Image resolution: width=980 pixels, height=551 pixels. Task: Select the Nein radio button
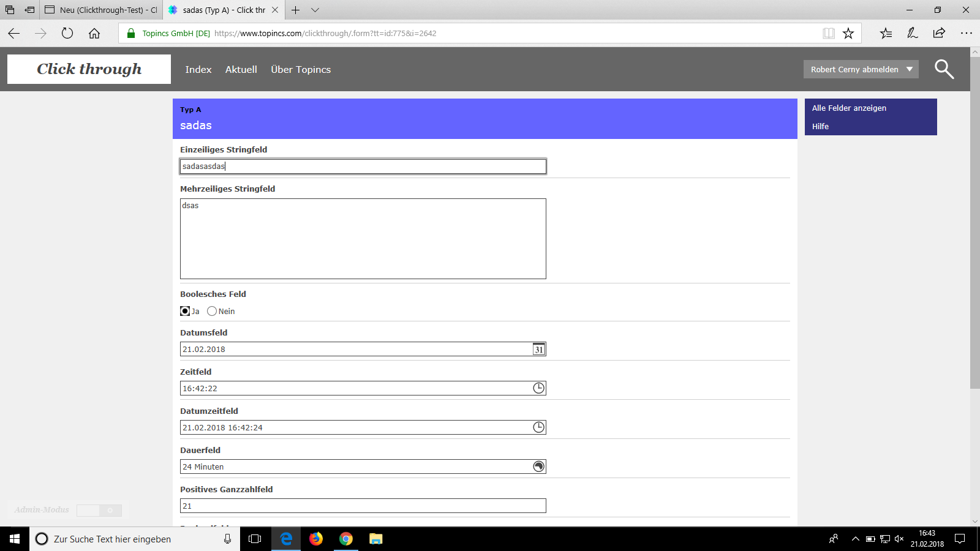212,311
